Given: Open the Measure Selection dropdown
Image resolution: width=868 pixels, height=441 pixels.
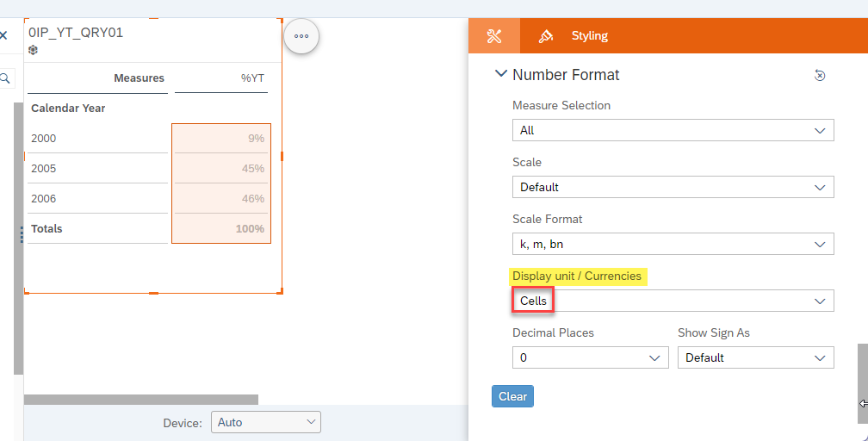Looking at the screenshot, I should pos(673,130).
